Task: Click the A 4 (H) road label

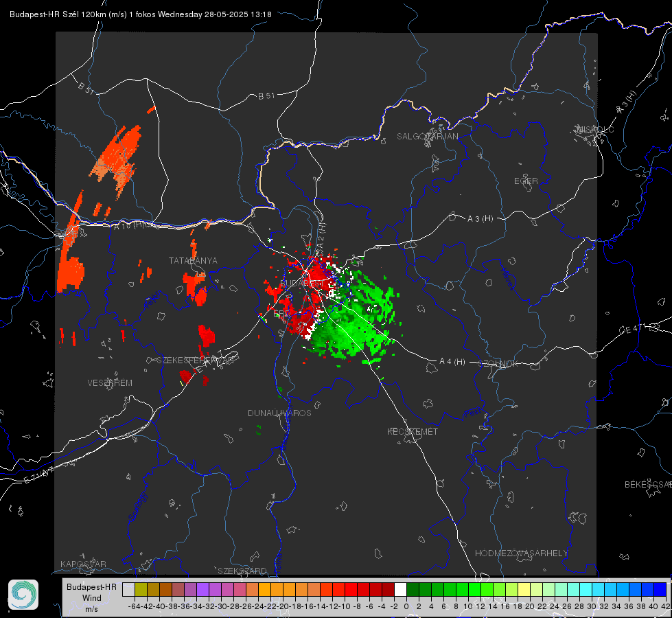Action: click(452, 362)
